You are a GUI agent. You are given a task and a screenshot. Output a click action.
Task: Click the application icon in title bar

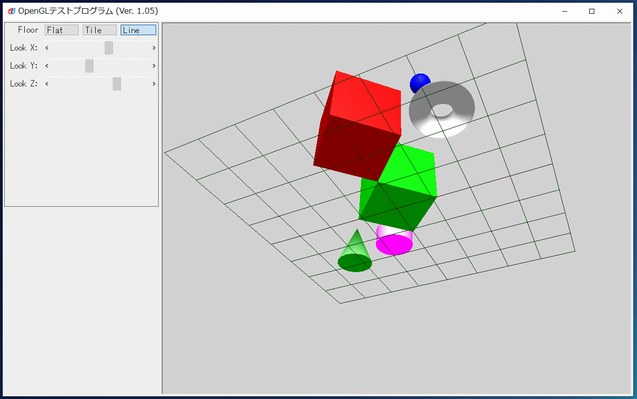[x=11, y=11]
